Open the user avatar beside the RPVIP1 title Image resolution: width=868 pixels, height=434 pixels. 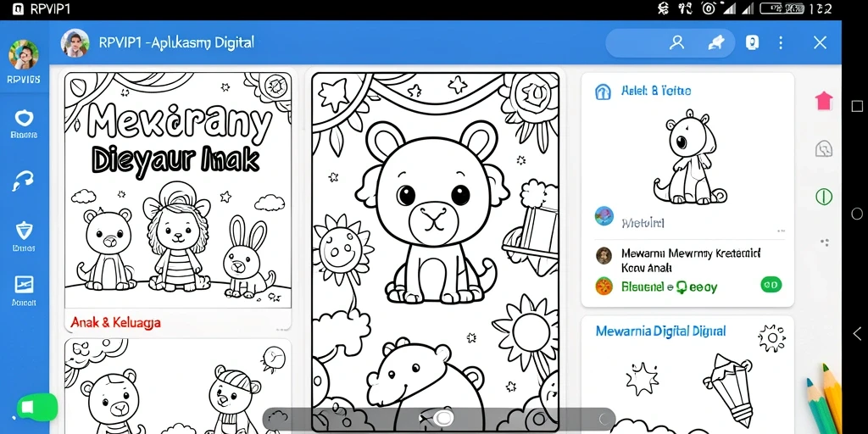[75, 43]
